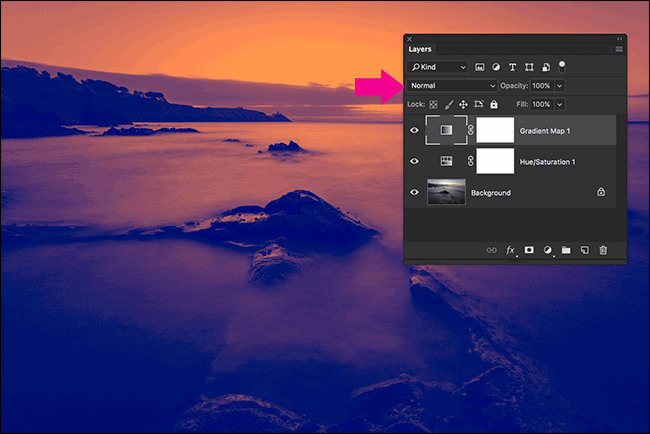Collapse the Layers panel with double arrows
Viewport: 650px width, 434px height.
[x=619, y=39]
